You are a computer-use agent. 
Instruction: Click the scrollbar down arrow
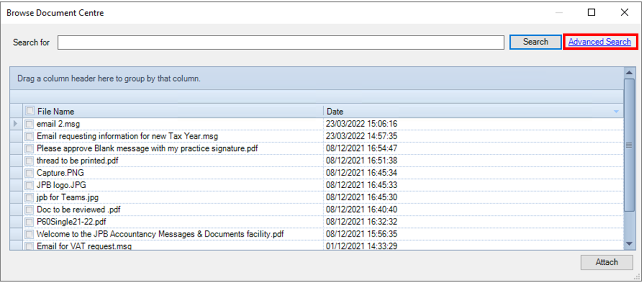click(629, 244)
